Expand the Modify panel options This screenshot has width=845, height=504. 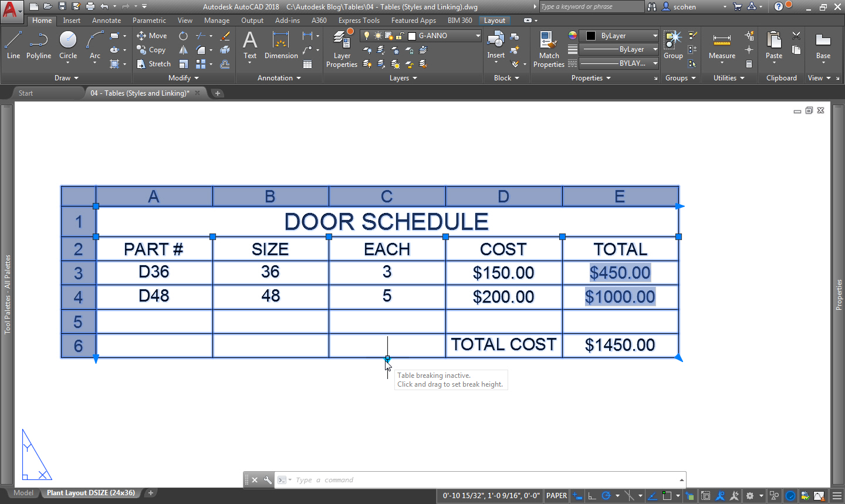[197, 77]
